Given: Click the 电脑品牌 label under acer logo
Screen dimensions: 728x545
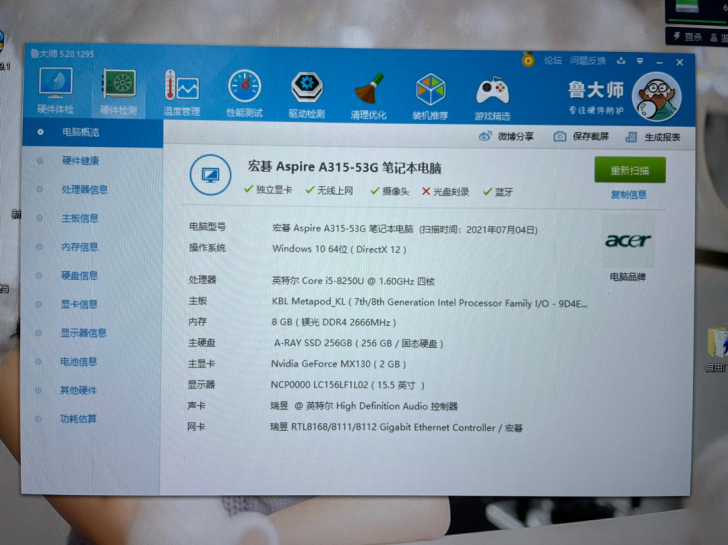Looking at the screenshot, I should pos(628,277).
